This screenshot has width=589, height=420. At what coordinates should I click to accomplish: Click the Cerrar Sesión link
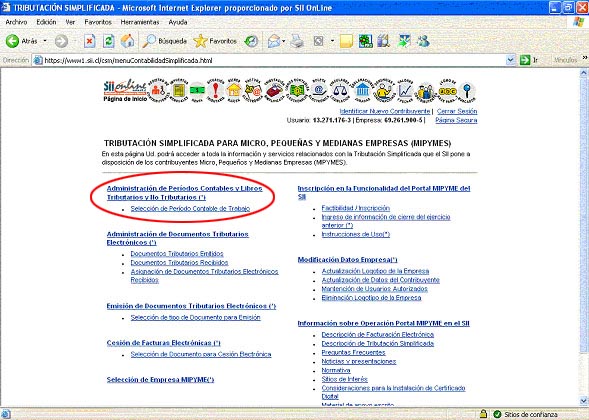457,111
